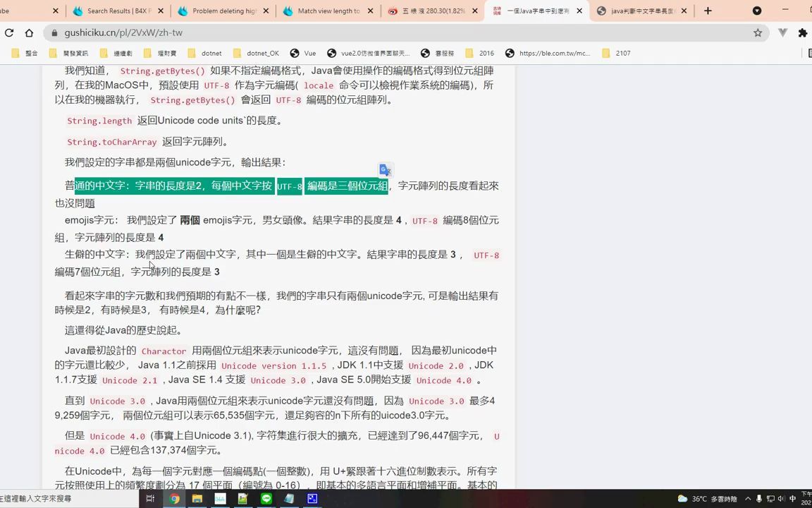The width and height of the screenshot is (812, 508).
Task: Select the browser home icon
Action: tap(28, 32)
